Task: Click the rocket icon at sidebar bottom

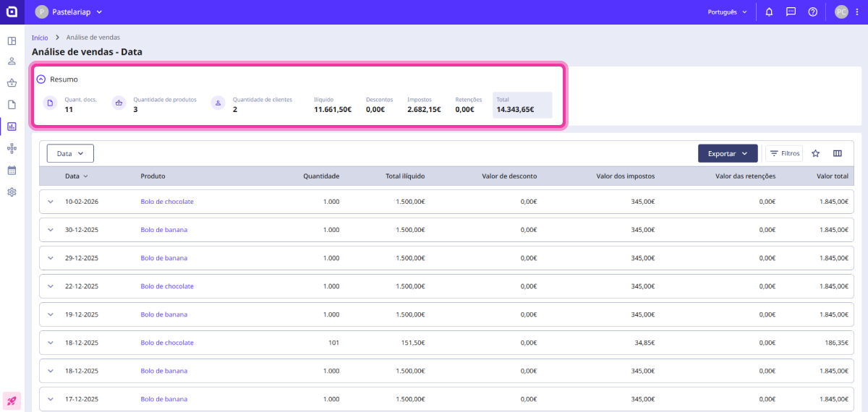Action: (x=12, y=400)
